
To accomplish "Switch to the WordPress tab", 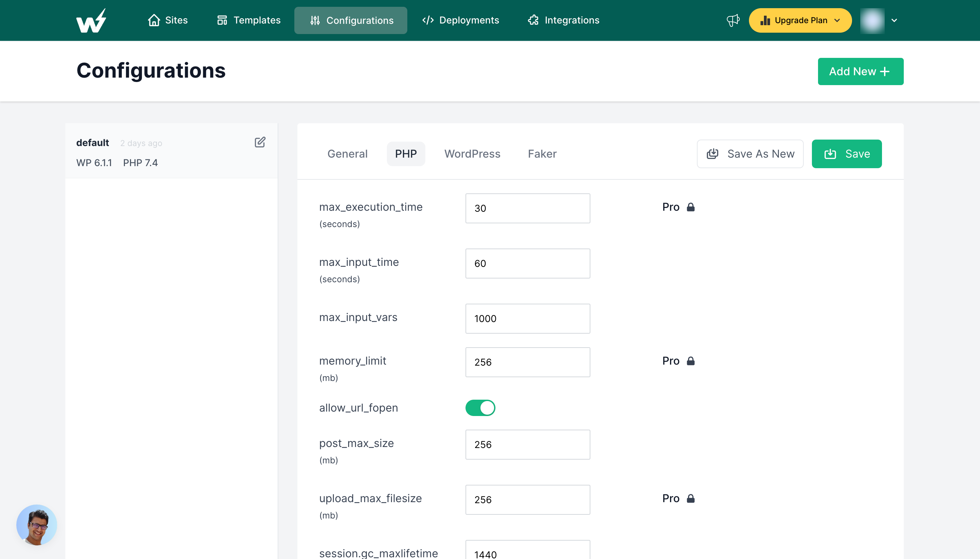I will pyautogui.click(x=472, y=154).
